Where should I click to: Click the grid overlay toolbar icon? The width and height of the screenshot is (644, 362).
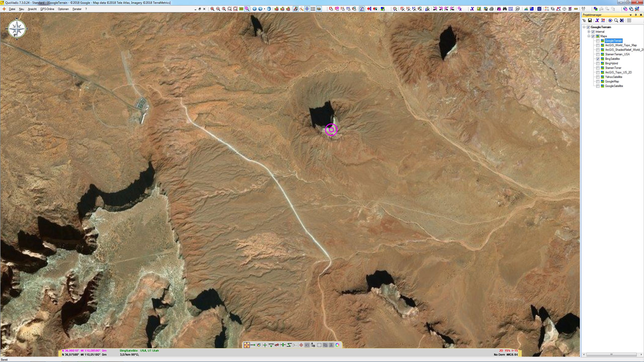tap(313, 9)
